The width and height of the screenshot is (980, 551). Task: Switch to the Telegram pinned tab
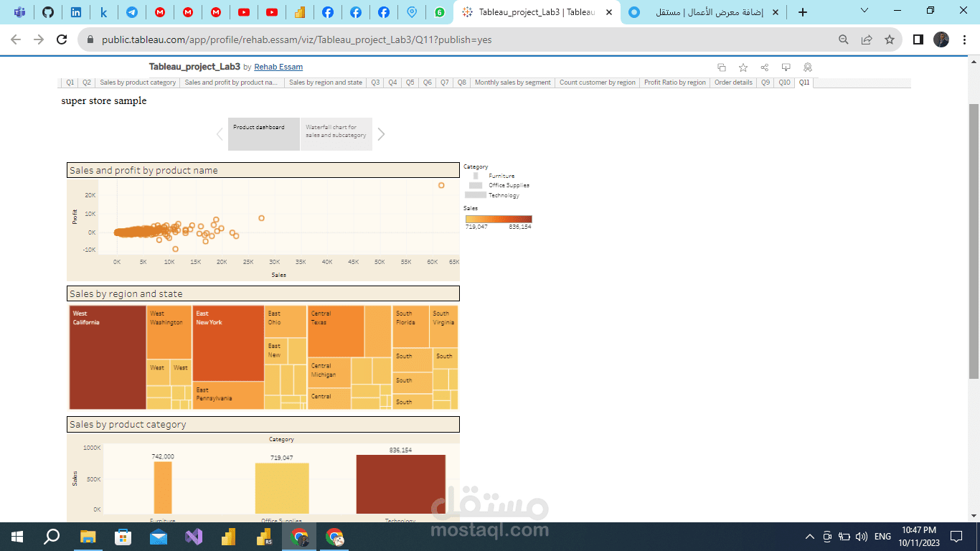(x=132, y=12)
